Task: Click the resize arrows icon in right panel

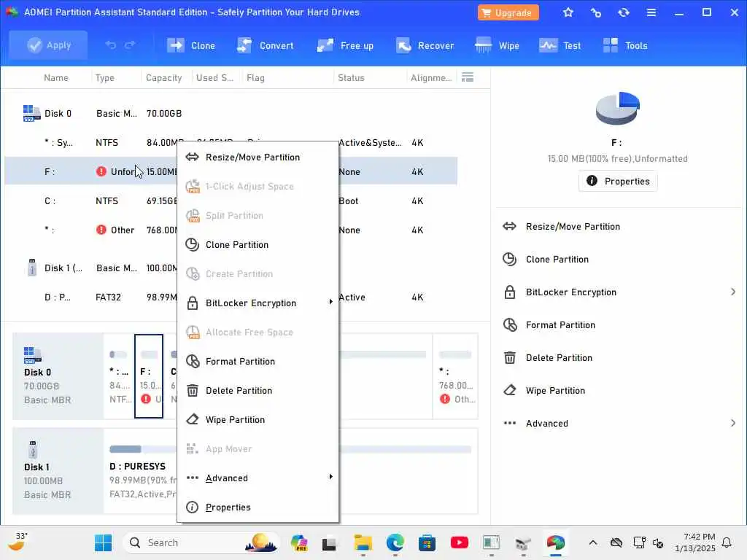Action: coord(509,226)
